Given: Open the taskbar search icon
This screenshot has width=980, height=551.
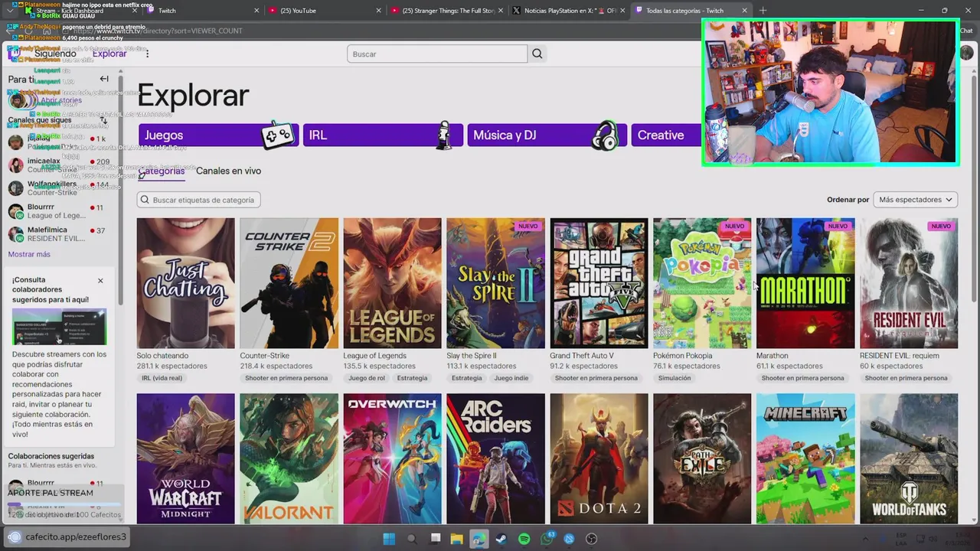Looking at the screenshot, I should (x=412, y=539).
